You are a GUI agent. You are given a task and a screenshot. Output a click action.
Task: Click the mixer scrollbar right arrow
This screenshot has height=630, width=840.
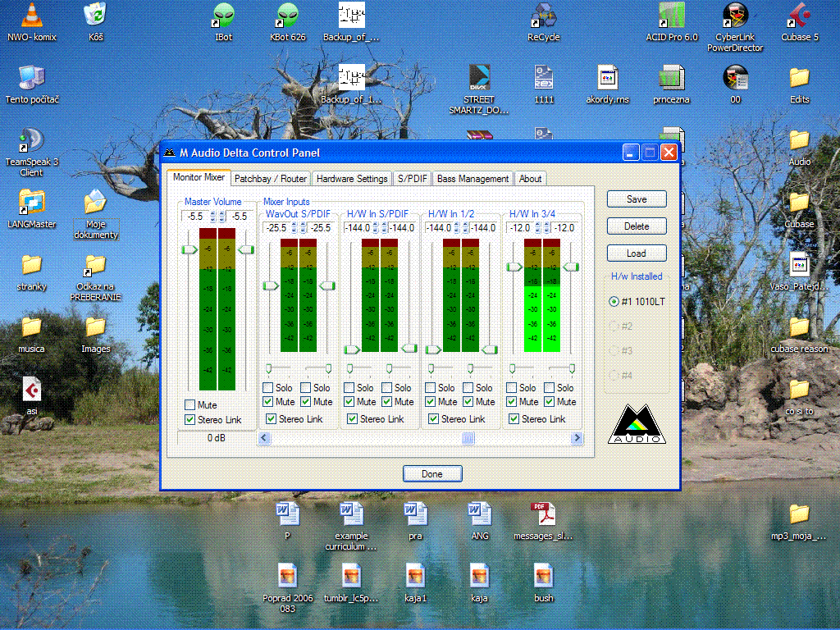[577, 438]
